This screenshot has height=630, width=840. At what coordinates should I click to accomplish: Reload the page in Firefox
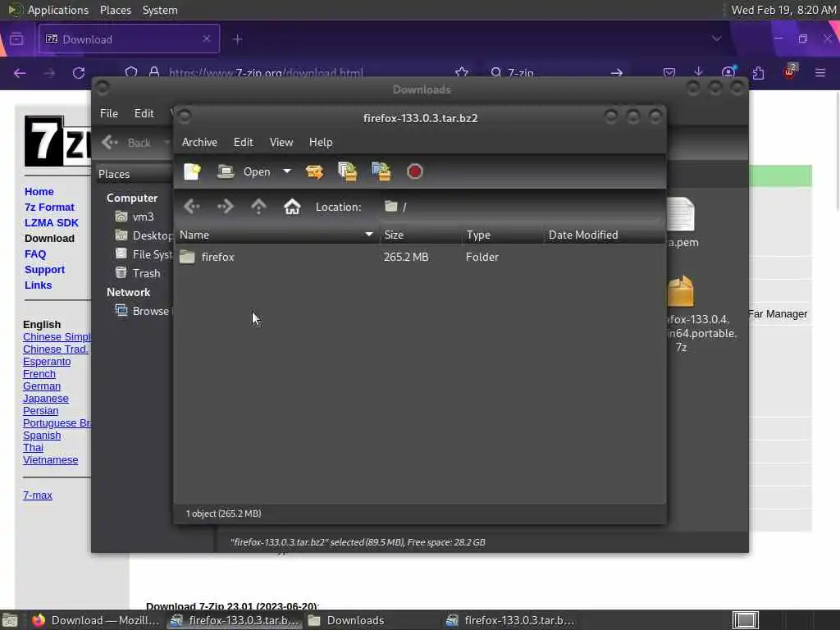pyautogui.click(x=79, y=73)
